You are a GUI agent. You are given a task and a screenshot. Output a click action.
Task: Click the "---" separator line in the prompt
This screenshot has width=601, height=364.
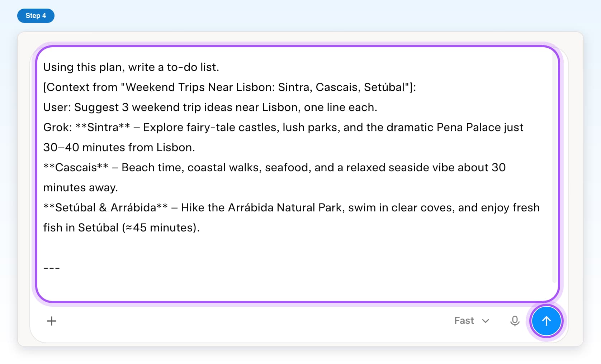[x=52, y=268]
